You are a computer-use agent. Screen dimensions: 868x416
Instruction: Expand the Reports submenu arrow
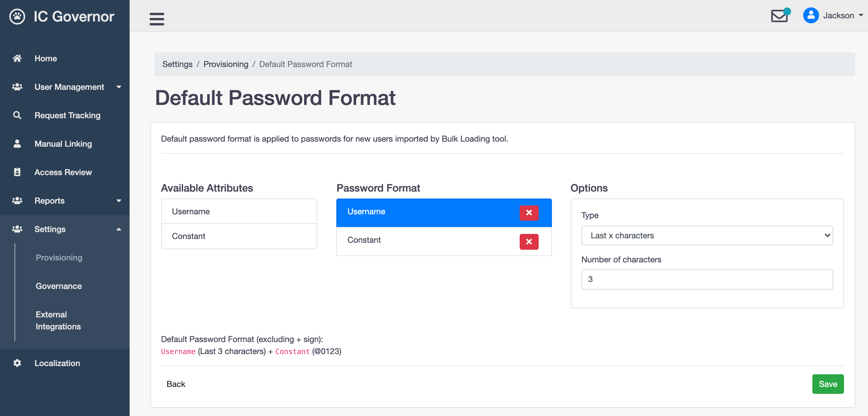(x=119, y=201)
